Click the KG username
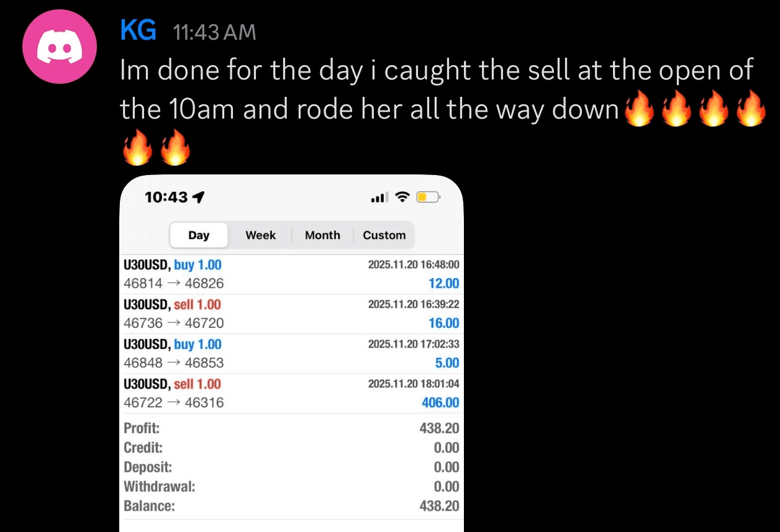Image resolution: width=780 pixels, height=532 pixels. [138, 30]
